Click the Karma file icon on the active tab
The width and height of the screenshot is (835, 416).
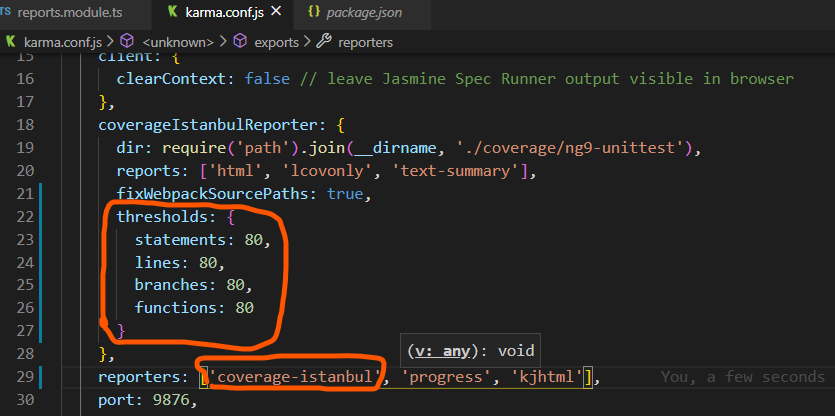click(175, 15)
